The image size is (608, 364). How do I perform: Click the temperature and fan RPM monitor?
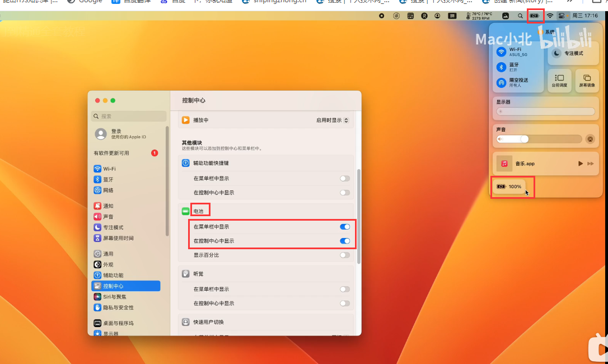(479, 16)
